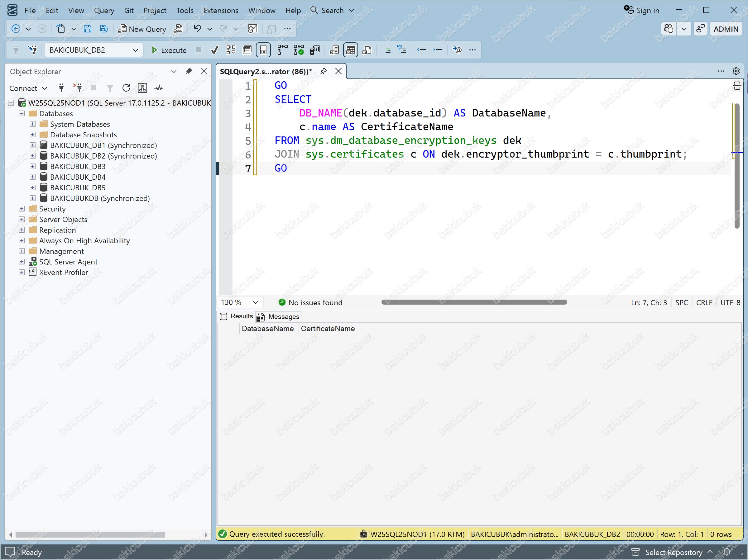Click Uncomment selected lines icon
Screen dimensions: 748x560
click(x=402, y=50)
